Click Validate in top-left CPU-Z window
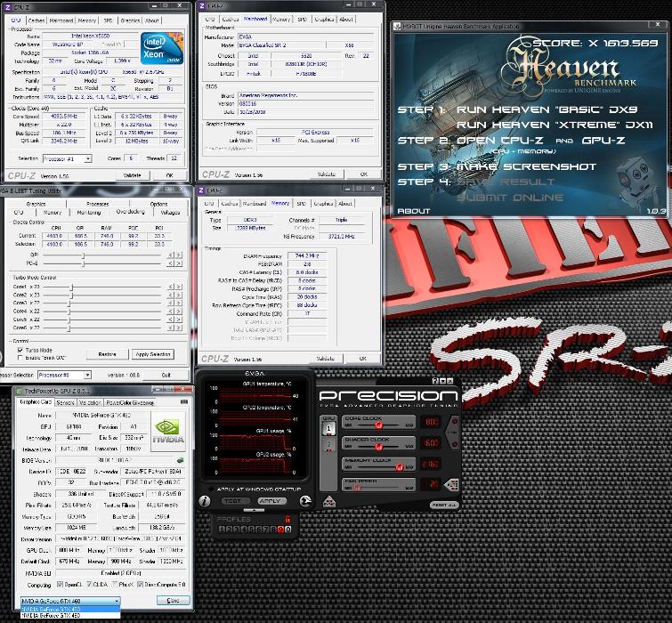Image resolution: width=672 pixels, height=623 pixels. coord(132,174)
